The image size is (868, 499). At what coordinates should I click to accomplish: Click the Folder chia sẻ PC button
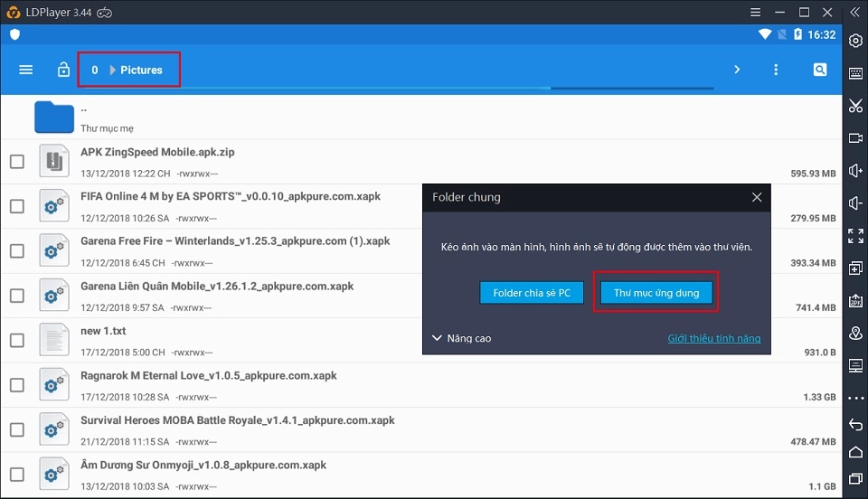pyautogui.click(x=532, y=294)
